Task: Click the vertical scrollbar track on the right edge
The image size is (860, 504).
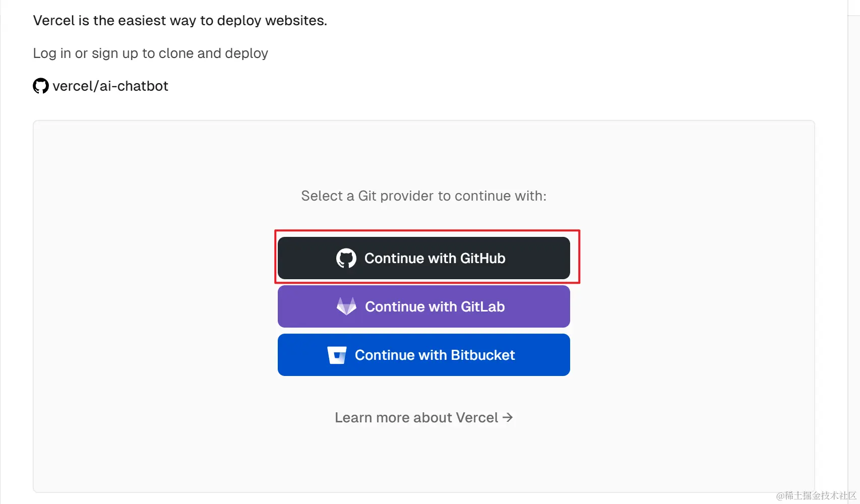Action: coord(853,252)
